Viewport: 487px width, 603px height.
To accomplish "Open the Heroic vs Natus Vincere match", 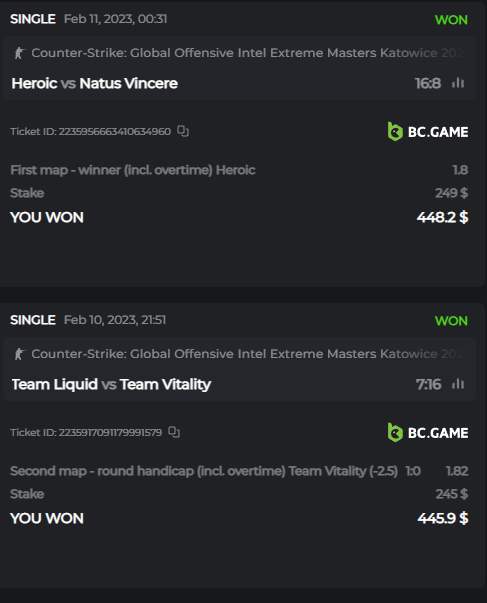I will [95, 83].
